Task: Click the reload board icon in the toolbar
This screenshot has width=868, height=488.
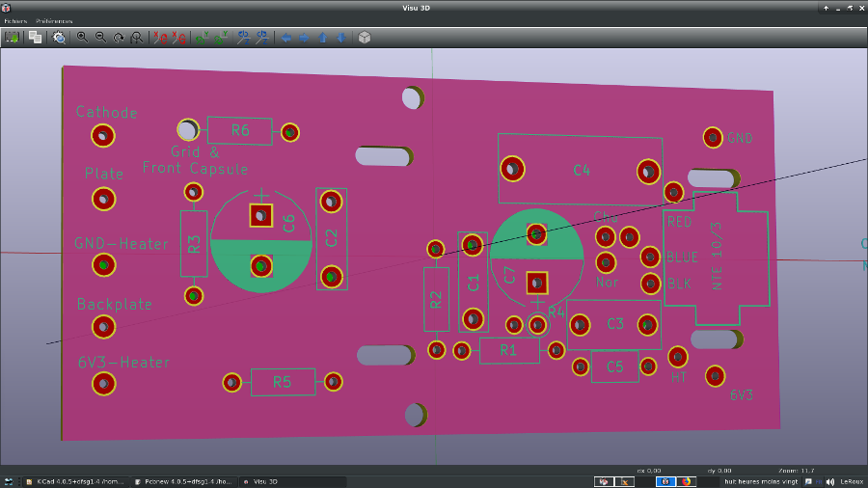Action: click(13, 38)
